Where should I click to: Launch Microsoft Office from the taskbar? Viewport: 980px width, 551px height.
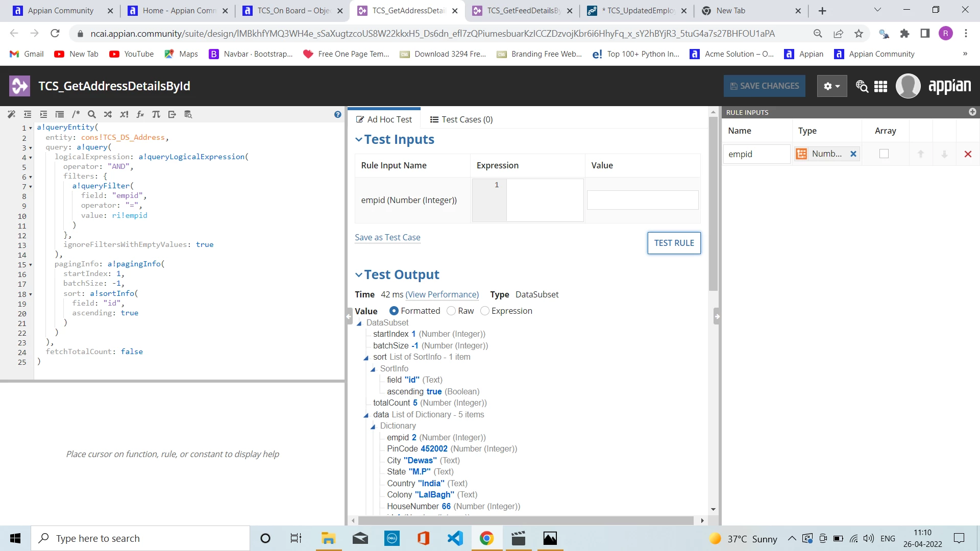[423, 538]
